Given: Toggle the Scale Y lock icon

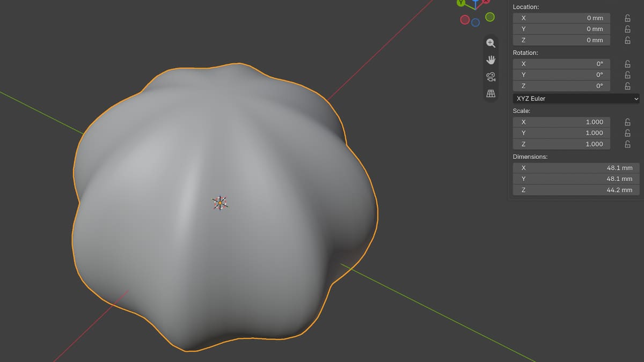Looking at the screenshot, I should [x=627, y=133].
